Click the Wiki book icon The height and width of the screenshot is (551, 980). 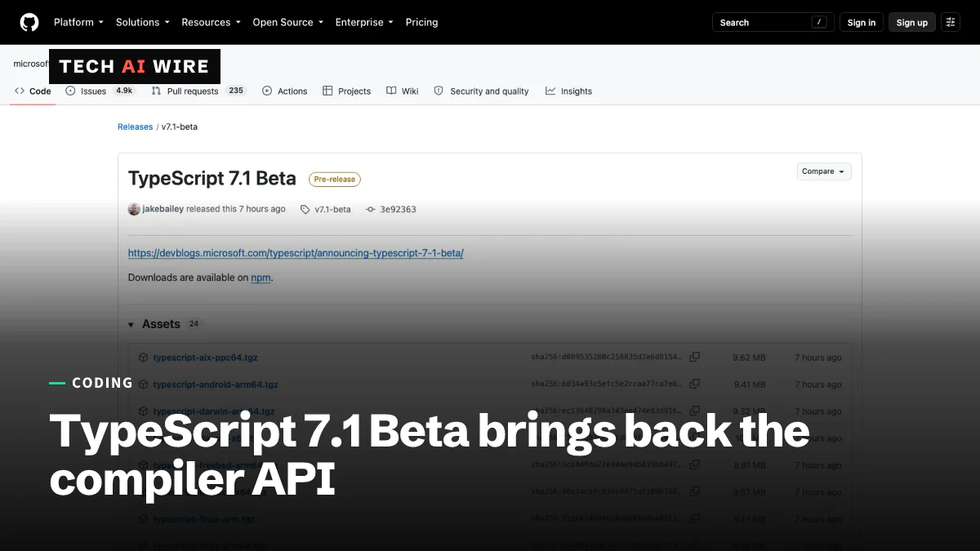tap(391, 91)
